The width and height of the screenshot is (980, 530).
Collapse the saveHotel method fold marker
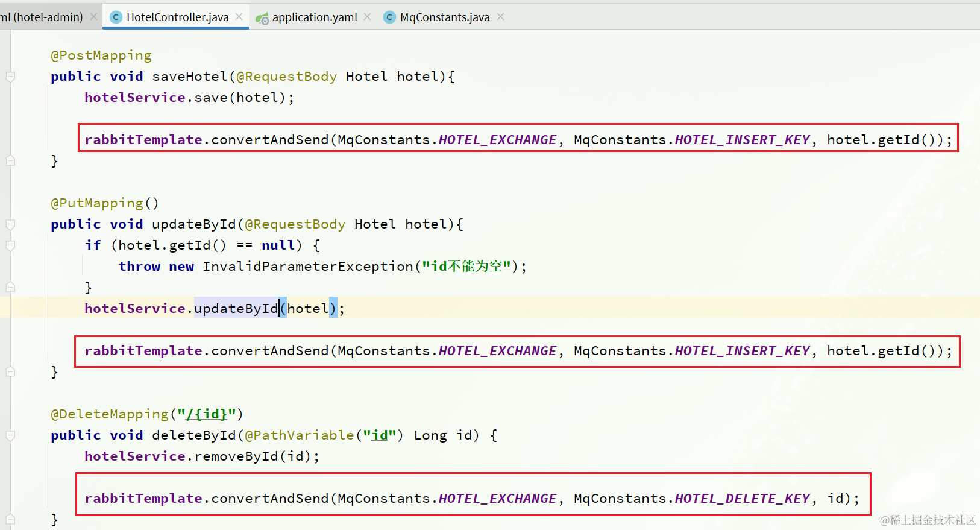(10, 77)
